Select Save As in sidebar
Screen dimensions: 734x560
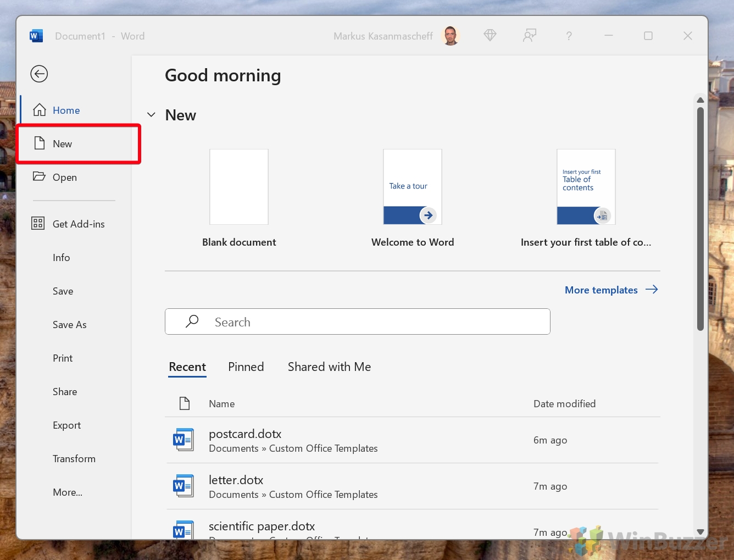pos(70,325)
